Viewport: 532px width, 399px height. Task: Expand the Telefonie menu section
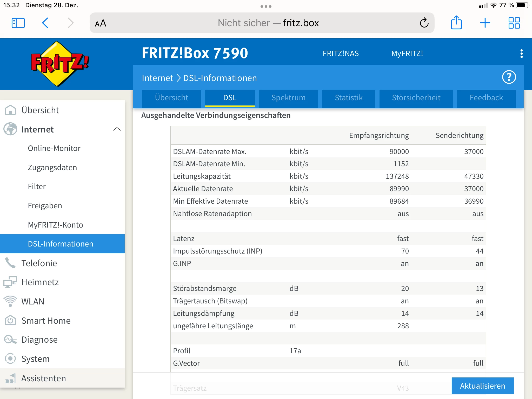click(39, 263)
